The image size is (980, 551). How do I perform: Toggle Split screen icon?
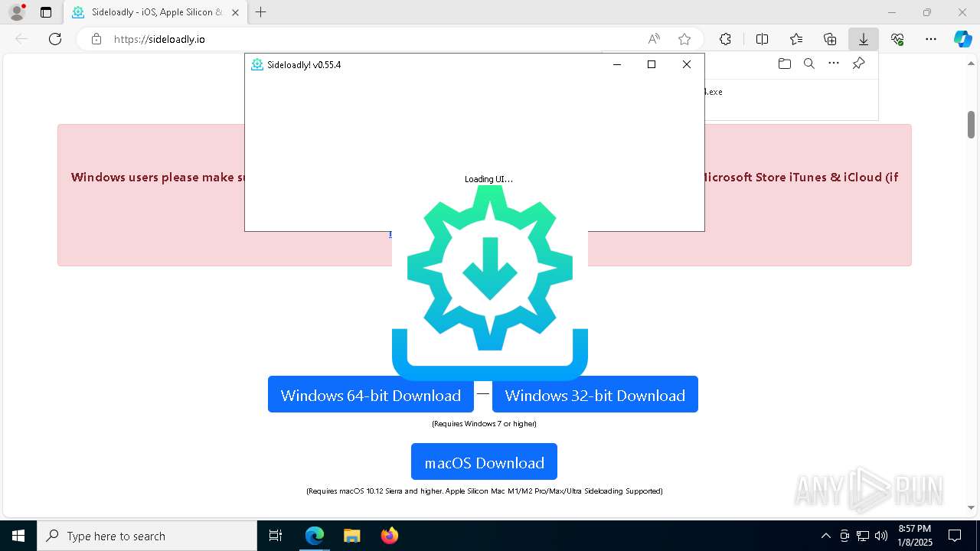[x=762, y=39]
